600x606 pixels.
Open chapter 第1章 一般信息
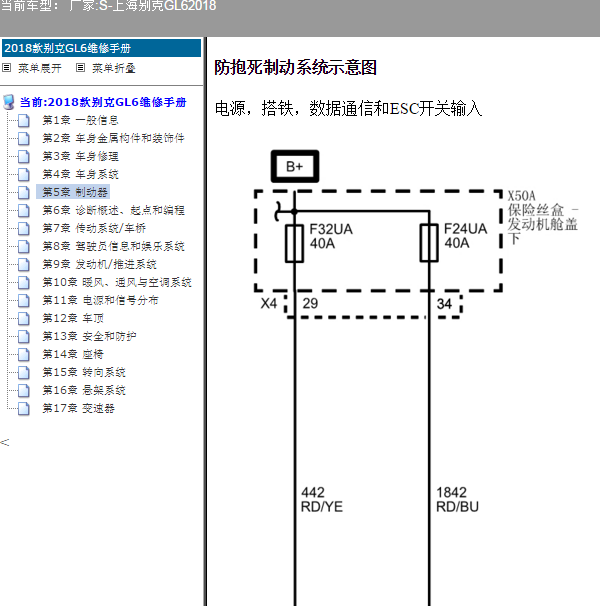(80, 121)
